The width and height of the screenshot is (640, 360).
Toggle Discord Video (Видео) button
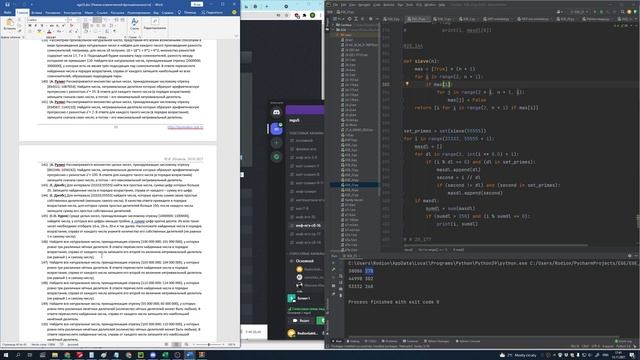pyautogui.click(x=302, y=321)
